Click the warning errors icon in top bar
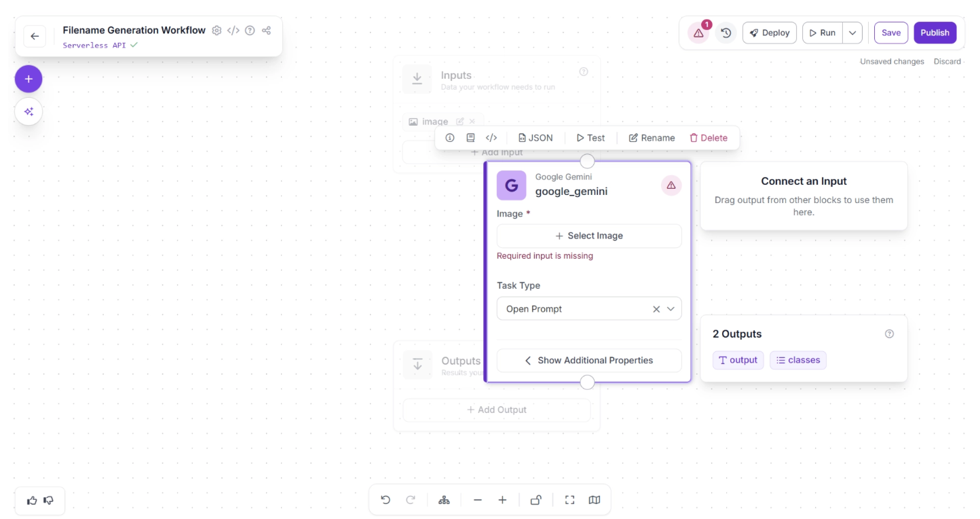Screen dimensions: 980x519 click(x=698, y=33)
